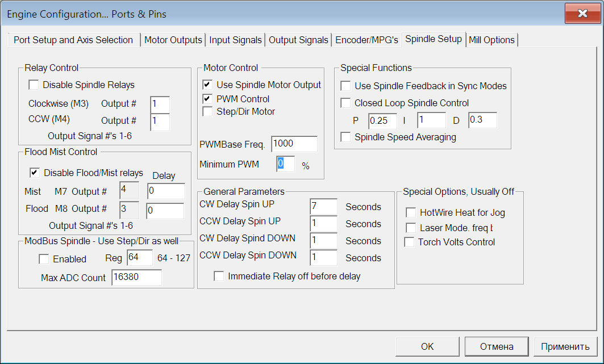604x364 pixels.
Task: Close the Engine Configuration dialog
Action: (582, 13)
